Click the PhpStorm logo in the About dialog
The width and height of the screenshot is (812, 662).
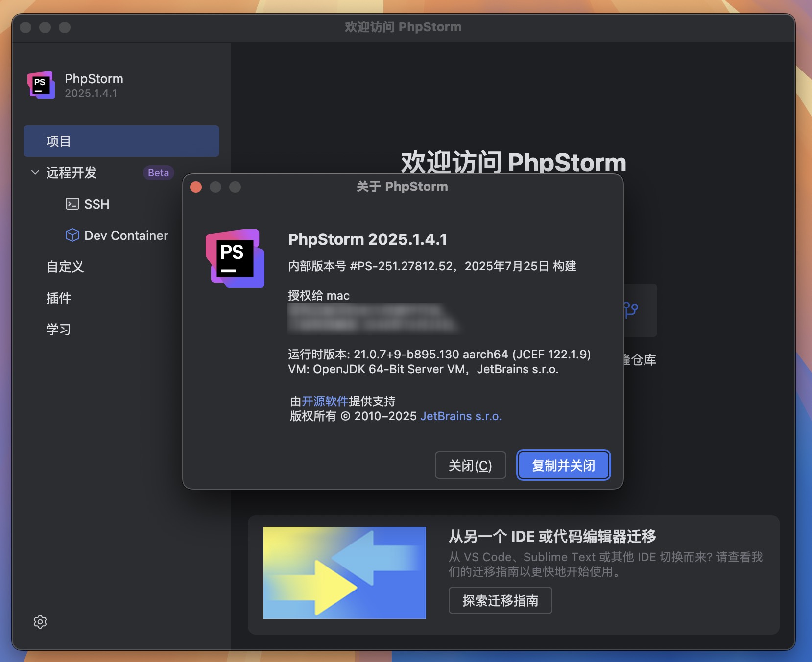pos(236,260)
